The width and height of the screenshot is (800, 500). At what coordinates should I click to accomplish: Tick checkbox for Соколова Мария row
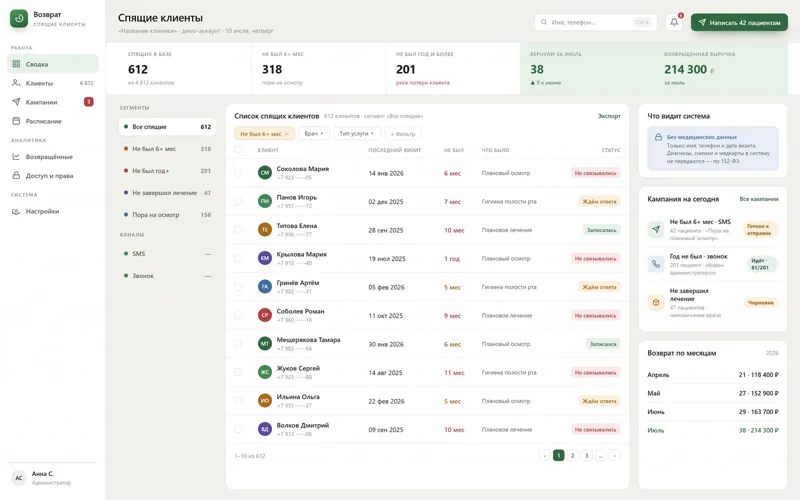(x=238, y=173)
